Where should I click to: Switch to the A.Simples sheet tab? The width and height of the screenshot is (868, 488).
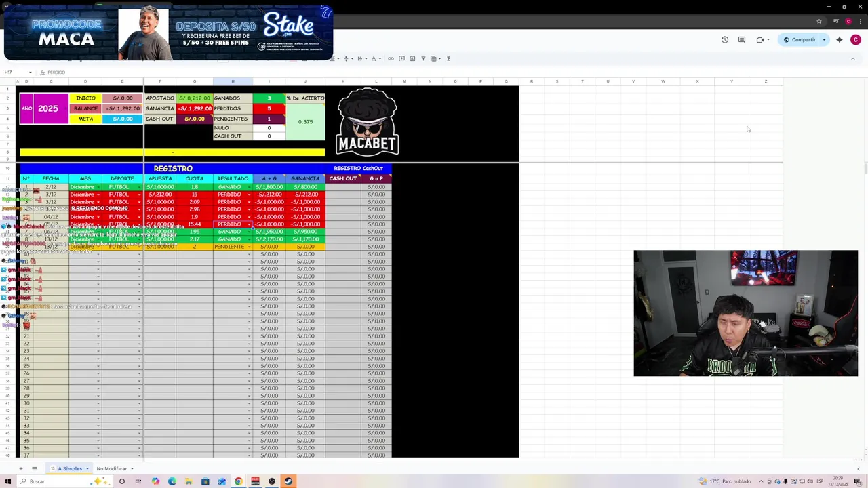point(69,468)
